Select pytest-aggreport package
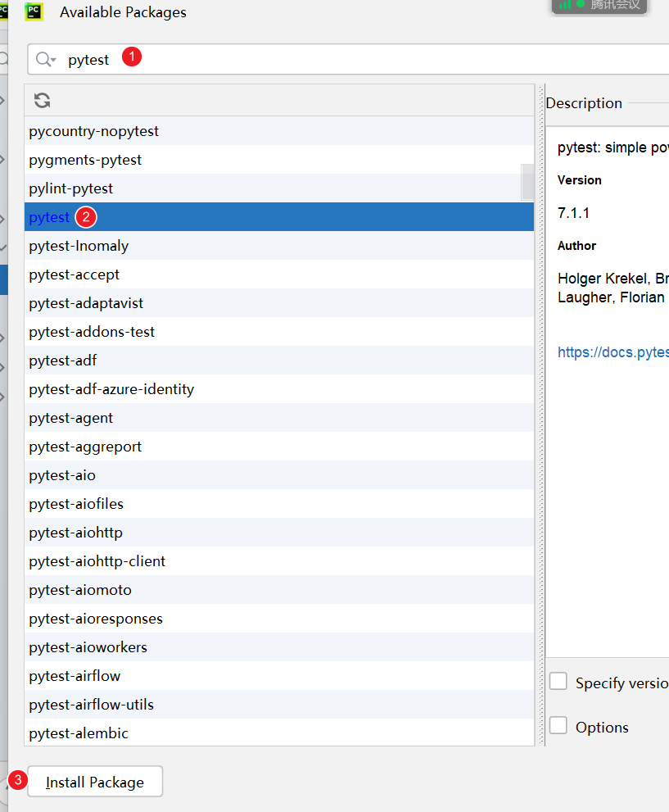 click(x=279, y=447)
